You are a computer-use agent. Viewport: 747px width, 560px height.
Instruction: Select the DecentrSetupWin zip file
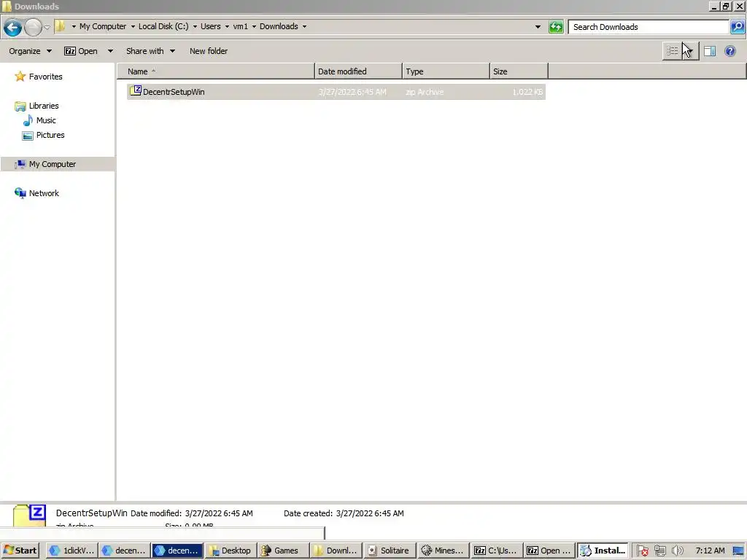tap(336, 92)
